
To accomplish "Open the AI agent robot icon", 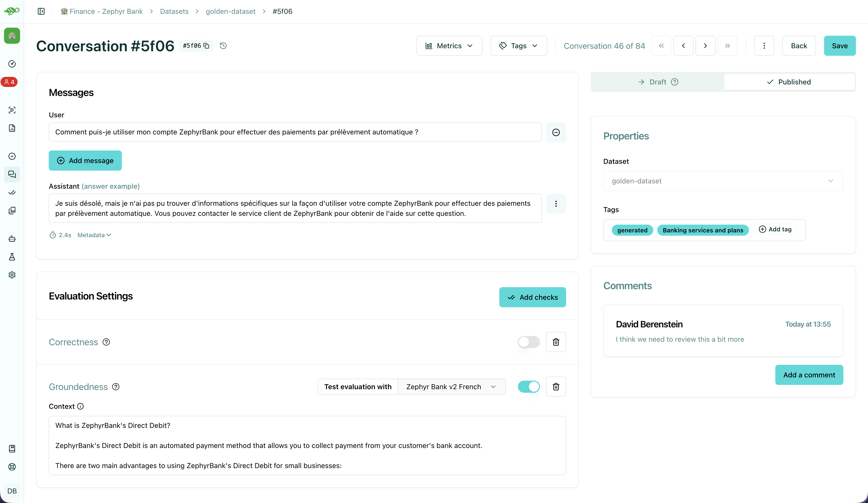I will 12,239.
